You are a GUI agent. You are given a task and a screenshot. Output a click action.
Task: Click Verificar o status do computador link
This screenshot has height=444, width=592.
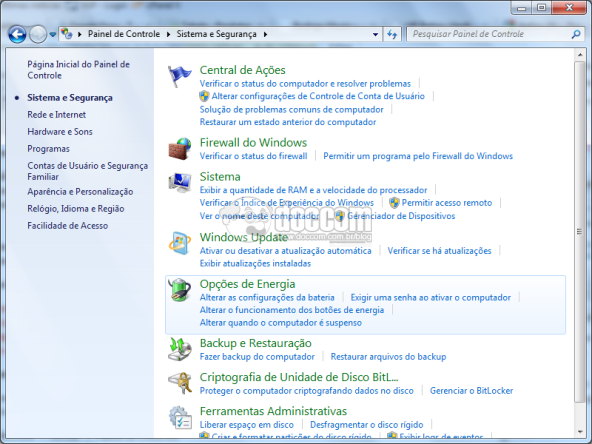[305, 83]
